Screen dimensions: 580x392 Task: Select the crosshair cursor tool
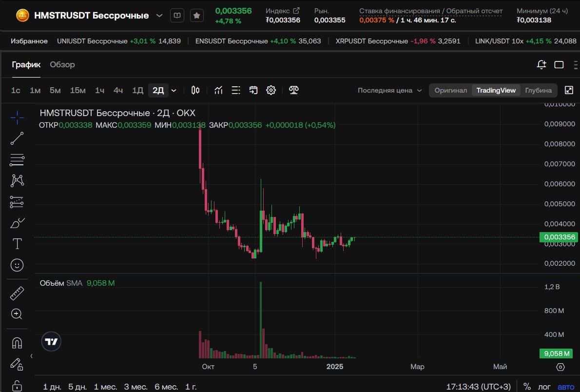point(17,118)
